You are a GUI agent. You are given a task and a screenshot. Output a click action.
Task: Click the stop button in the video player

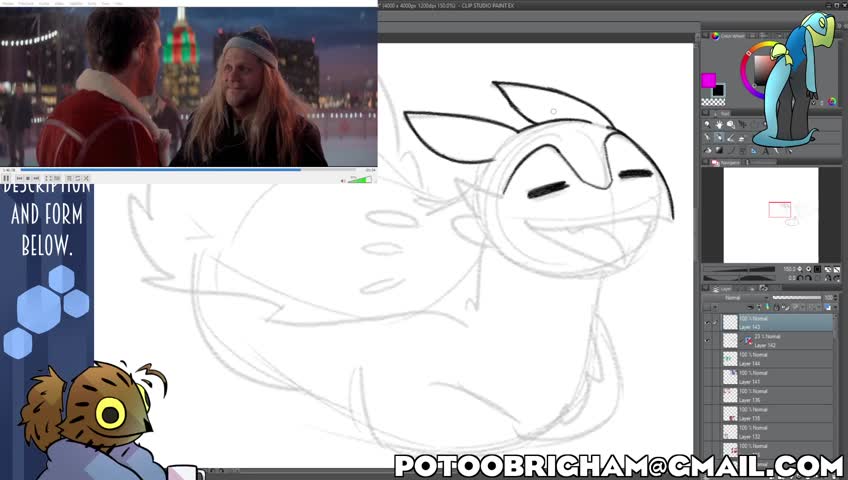(30, 179)
